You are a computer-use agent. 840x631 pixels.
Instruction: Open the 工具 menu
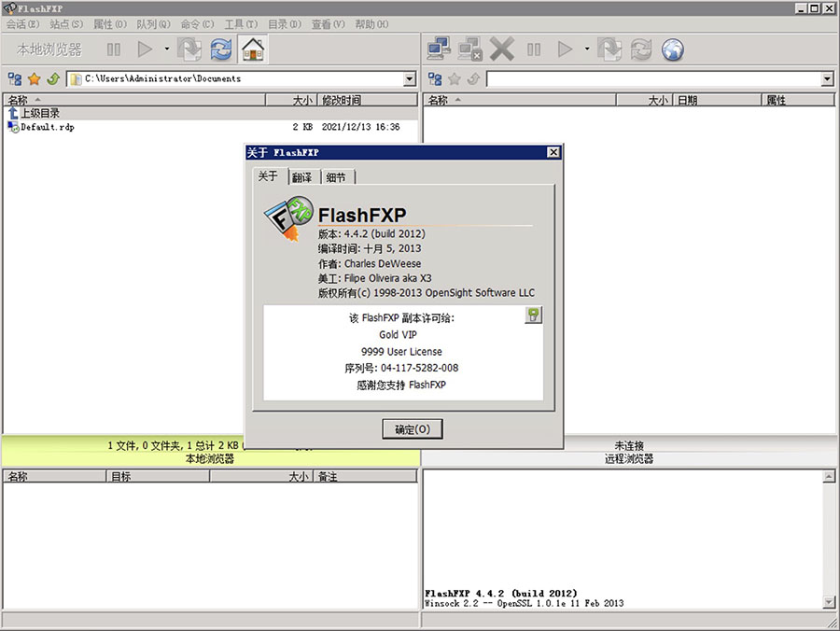(x=241, y=24)
